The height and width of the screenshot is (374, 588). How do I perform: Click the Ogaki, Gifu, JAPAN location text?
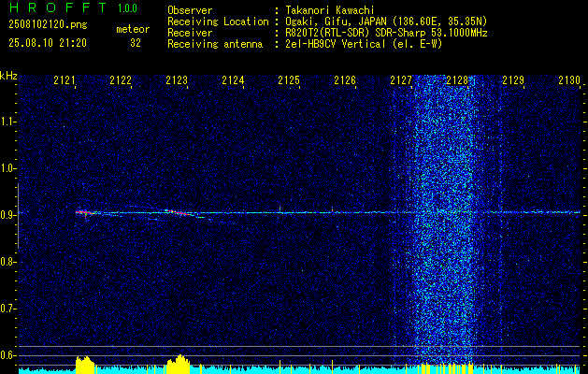[386, 22]
